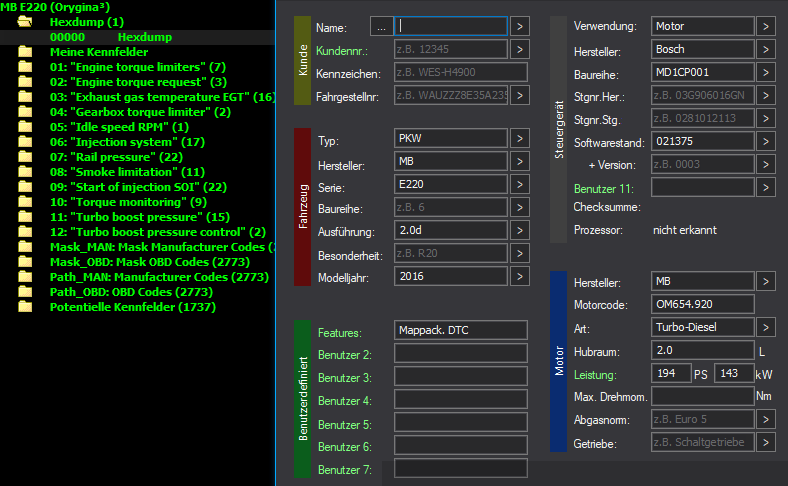Open the Kundennr. arrow button
This screenshot has height=486, width=788.
coord(520,49)
